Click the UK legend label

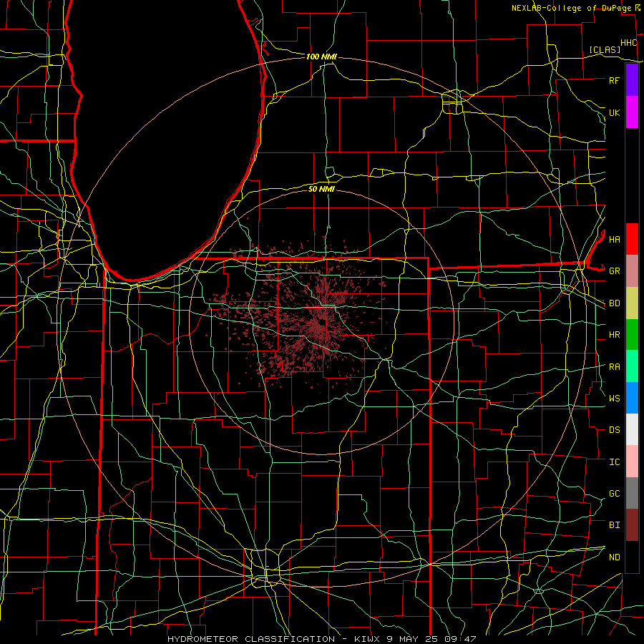(614, 112)
